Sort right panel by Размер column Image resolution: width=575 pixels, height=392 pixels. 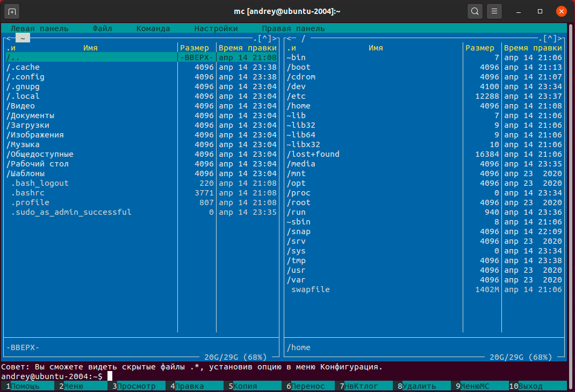pyautogui.click(x=479, y=48)
